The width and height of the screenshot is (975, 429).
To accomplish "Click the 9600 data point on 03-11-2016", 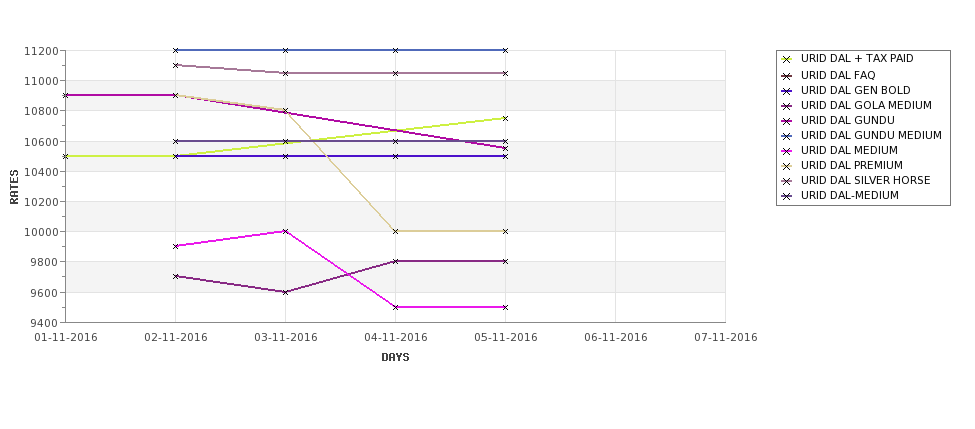I will pyautogui.click(x=285, y=292).
